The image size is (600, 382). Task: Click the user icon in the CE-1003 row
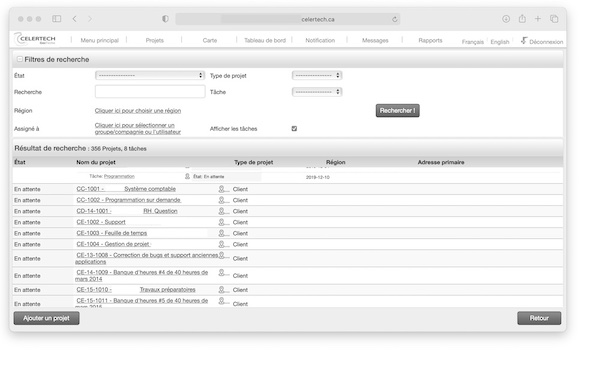[222, 233]
